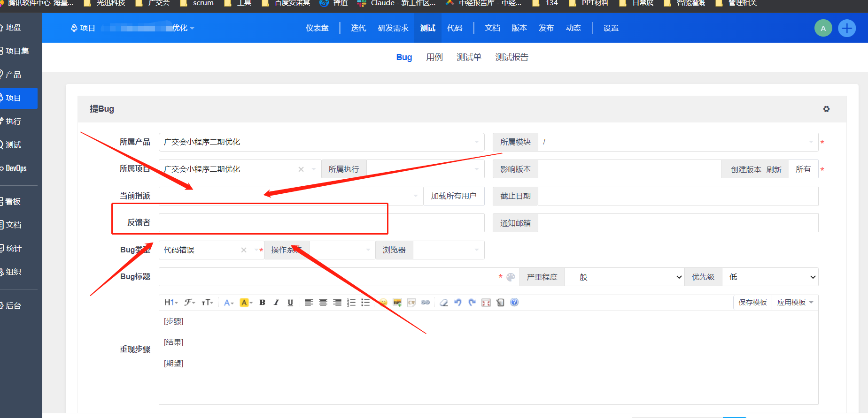Image resolution: width=868 pixels, height=418 pixels.
Task: Click the 保存模板 button
Action: pos(752,303)
